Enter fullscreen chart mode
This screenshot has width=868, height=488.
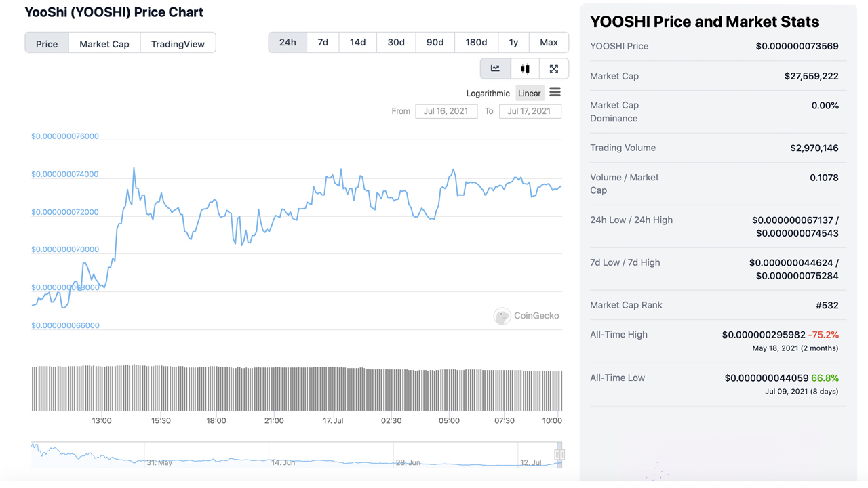(553, 68)
